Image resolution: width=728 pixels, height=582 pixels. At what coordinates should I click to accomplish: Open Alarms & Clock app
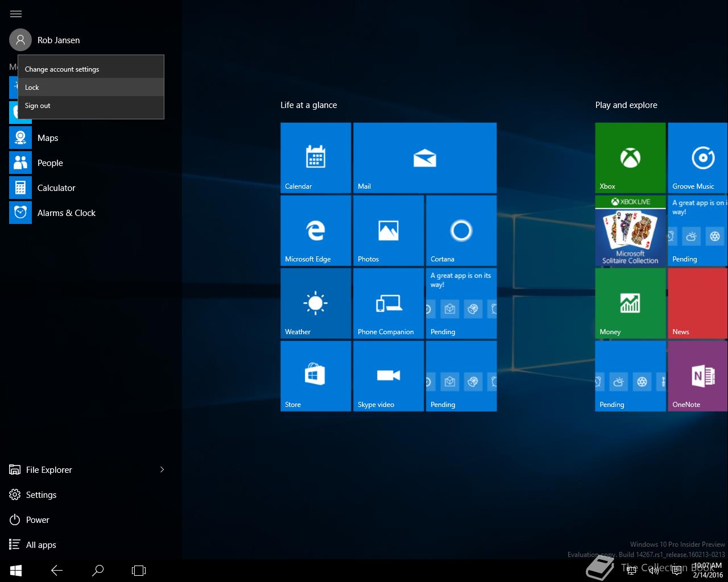coord(91,213)
